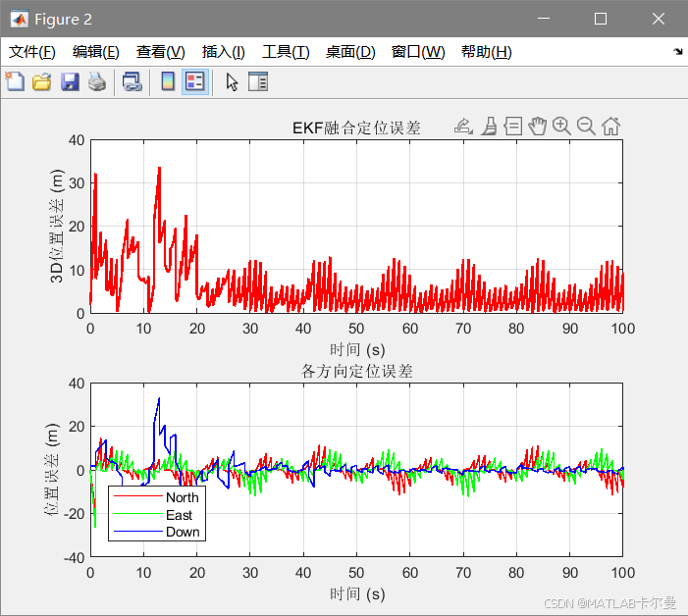Print the figure using printer icon
Viewport: 688px width, 616px height.
tap(97, 82)
